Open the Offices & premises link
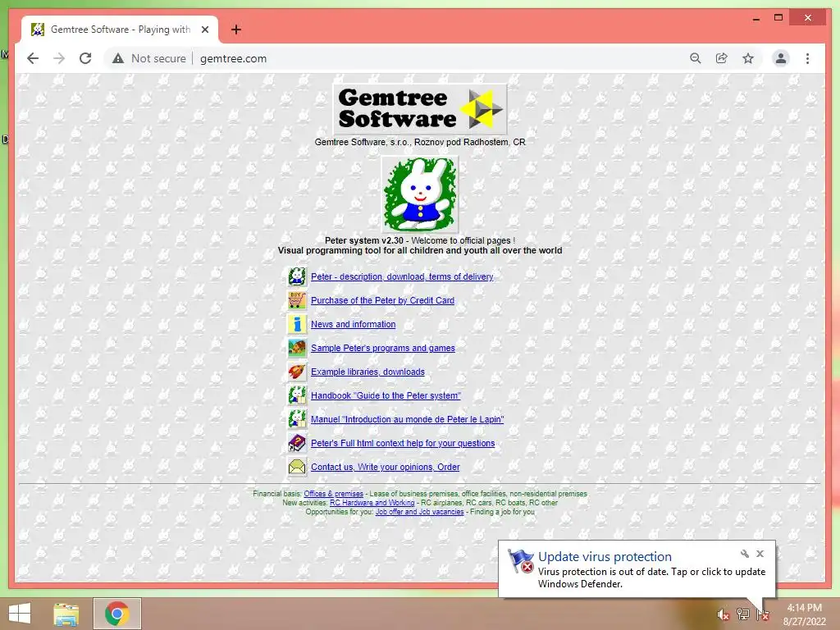The image size is (840, 630). (x=333, y=493)
